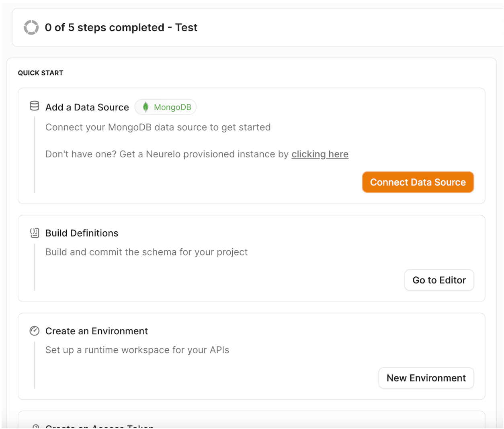Screen dimensions: 504x429
Task: Click the "Add a Data Source" step title
Action: (87, 107)
